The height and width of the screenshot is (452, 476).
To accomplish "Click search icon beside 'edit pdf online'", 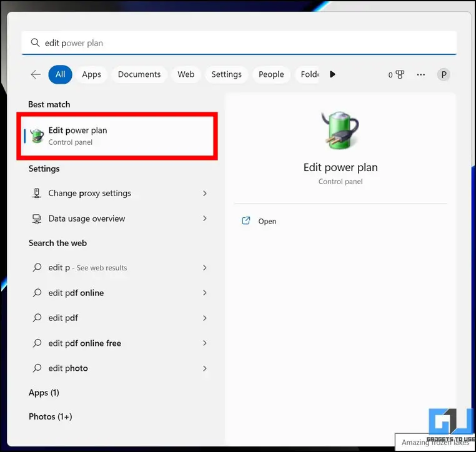I will click(x=37, y=293).
